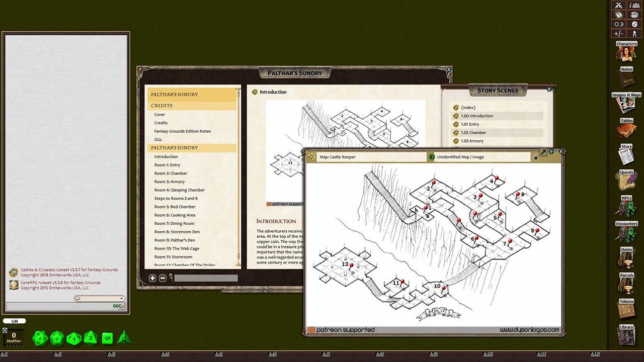Toggle the green ID marker on Unidentified Map

coord(432,156)
